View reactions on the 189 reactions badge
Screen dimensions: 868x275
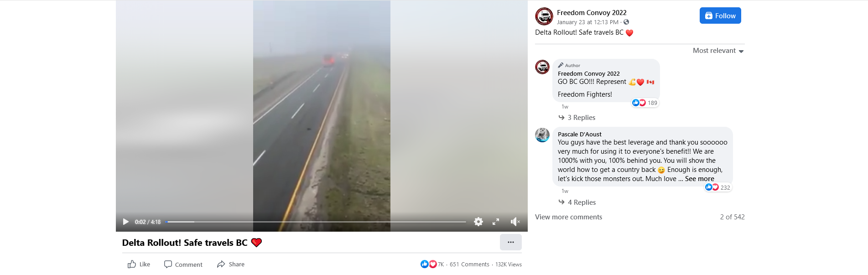tap(645, 103)
